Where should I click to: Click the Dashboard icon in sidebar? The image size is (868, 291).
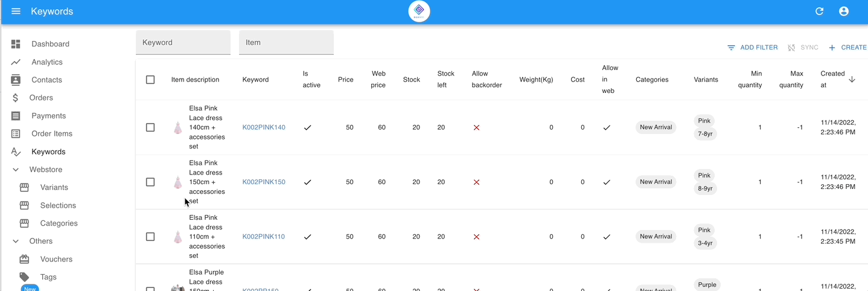click(16, 44)
